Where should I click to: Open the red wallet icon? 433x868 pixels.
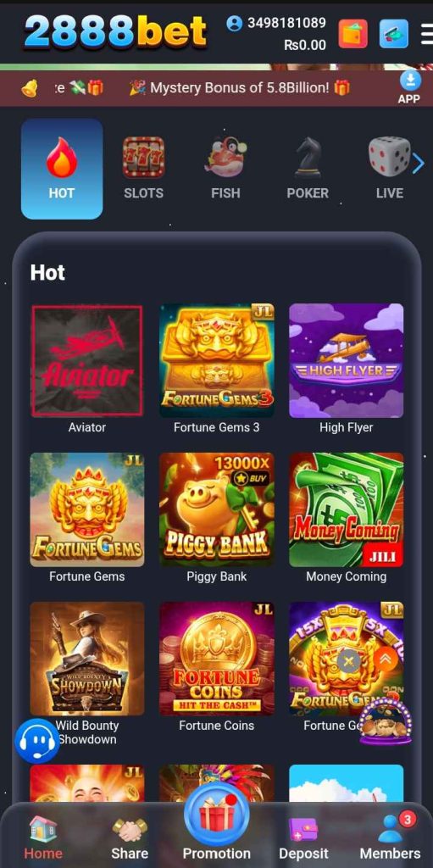pos(353,34)
